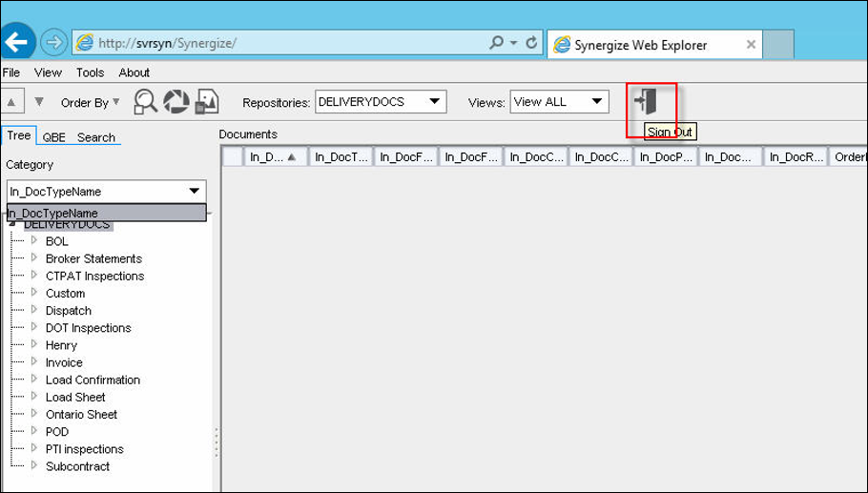Select the POD folder in tree

[x=57, y=432]
